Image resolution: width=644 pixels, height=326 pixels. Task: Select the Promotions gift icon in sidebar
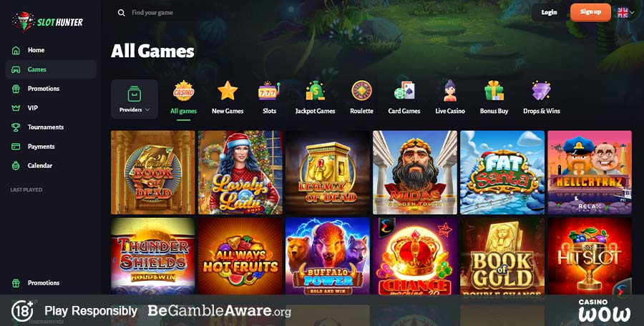pyautogui.click(x=16, y=89)
